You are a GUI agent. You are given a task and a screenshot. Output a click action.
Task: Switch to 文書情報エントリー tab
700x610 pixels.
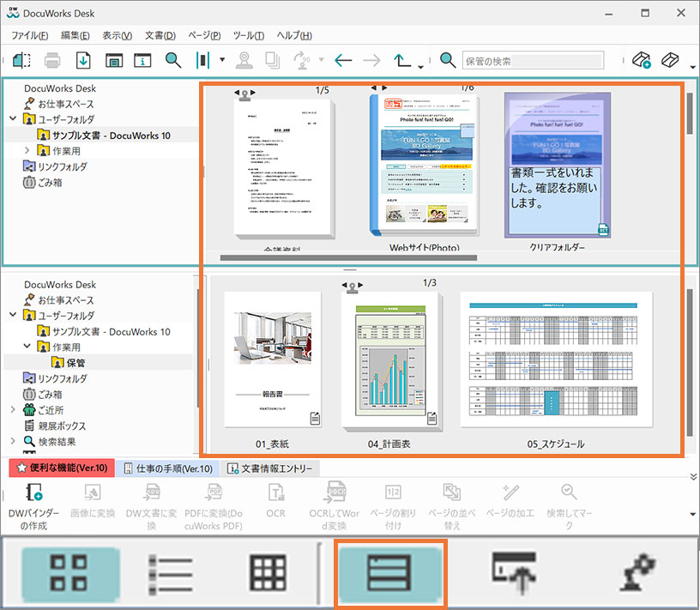pyautogui.click(x=270, y=468)
